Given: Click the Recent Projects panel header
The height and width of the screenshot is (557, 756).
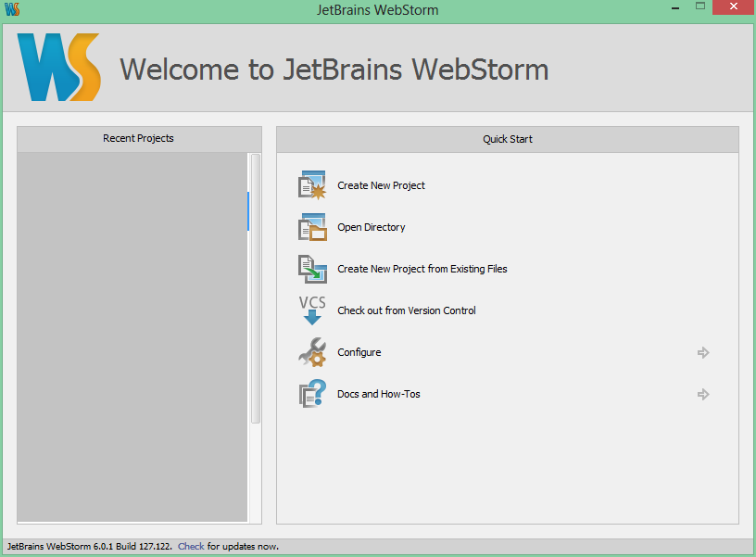Looking at the screenshot, I should click(x=139, y=139).
